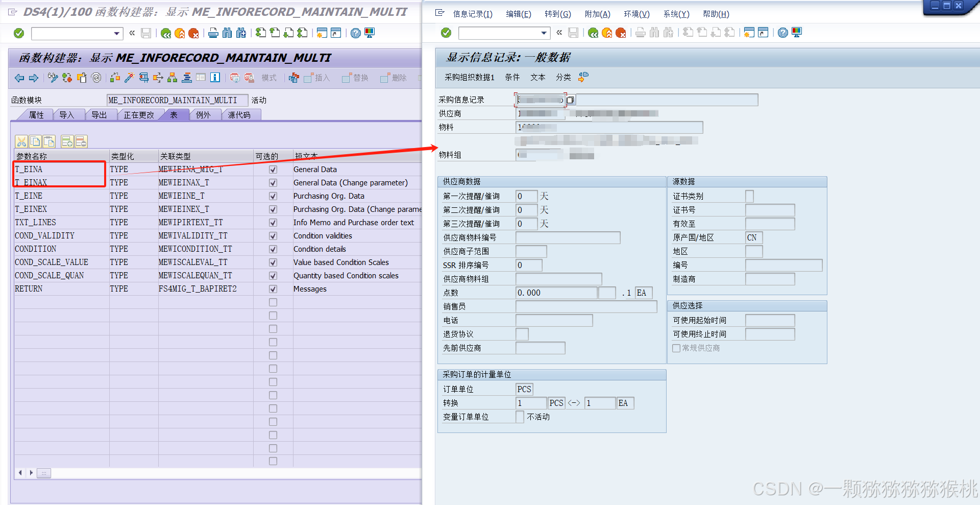Click the 条件 button

click(512, 77)
